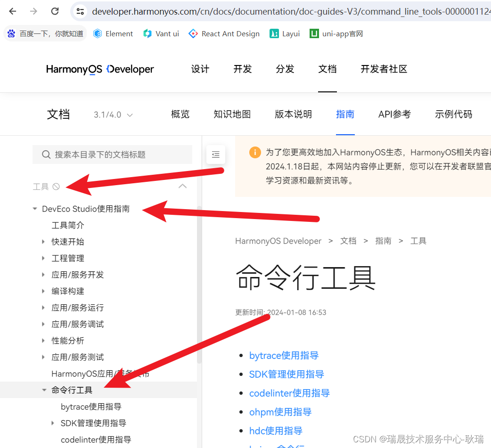Focus the browser address bar URL

tap(291, 12)
